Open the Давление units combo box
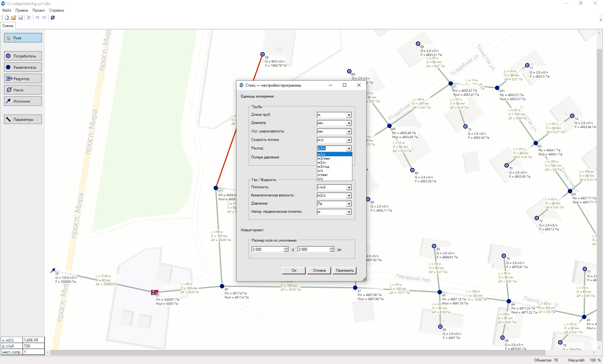603x364 pixels. (x=349, y=204)
